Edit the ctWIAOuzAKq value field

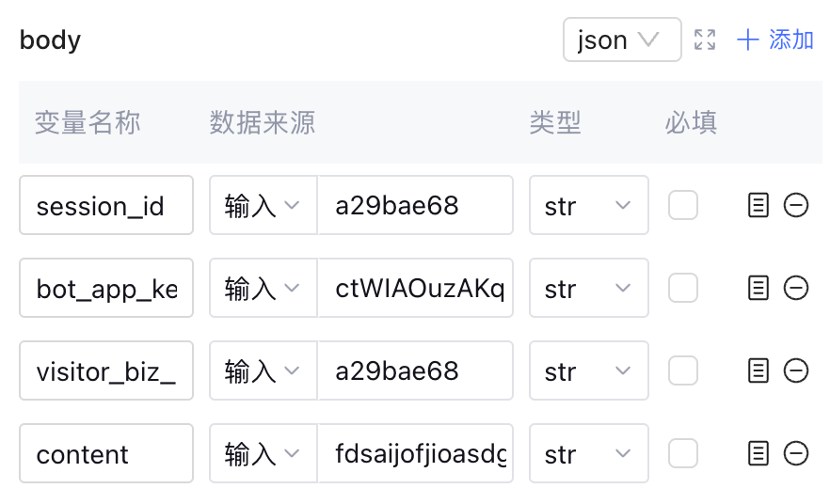pos(415,288)
